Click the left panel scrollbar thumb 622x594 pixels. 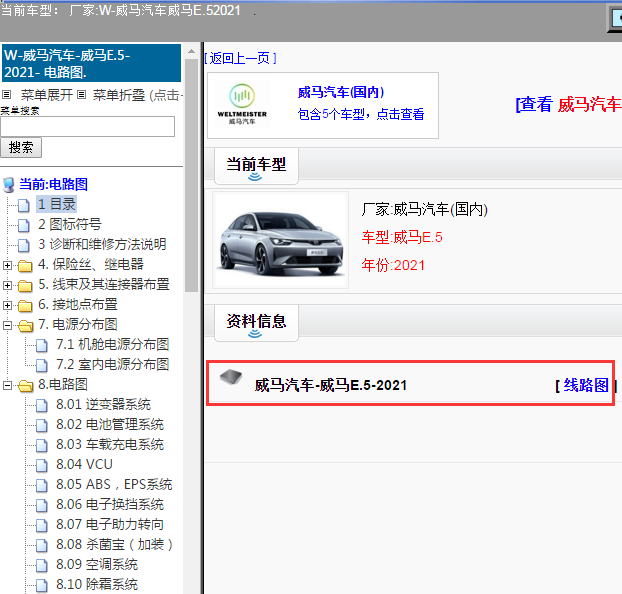tap(192, 175)
